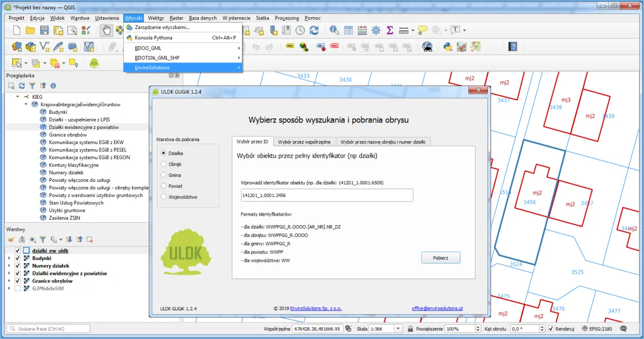Open the EnviroSolutions Sp. z o.o. link

tap(315, 308)
